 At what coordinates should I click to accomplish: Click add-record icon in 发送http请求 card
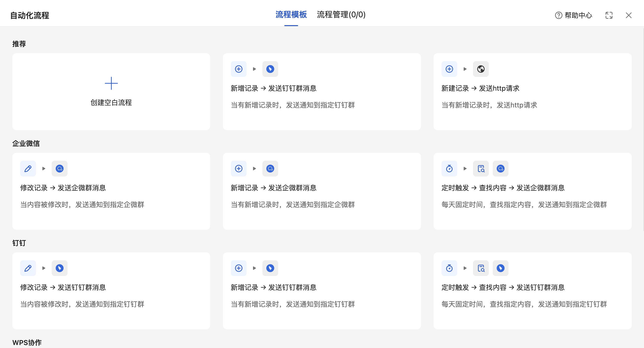point(450,69)
